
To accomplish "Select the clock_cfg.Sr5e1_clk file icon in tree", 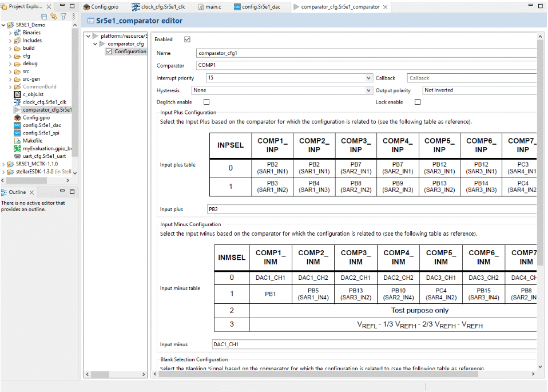I will [17, 102].
